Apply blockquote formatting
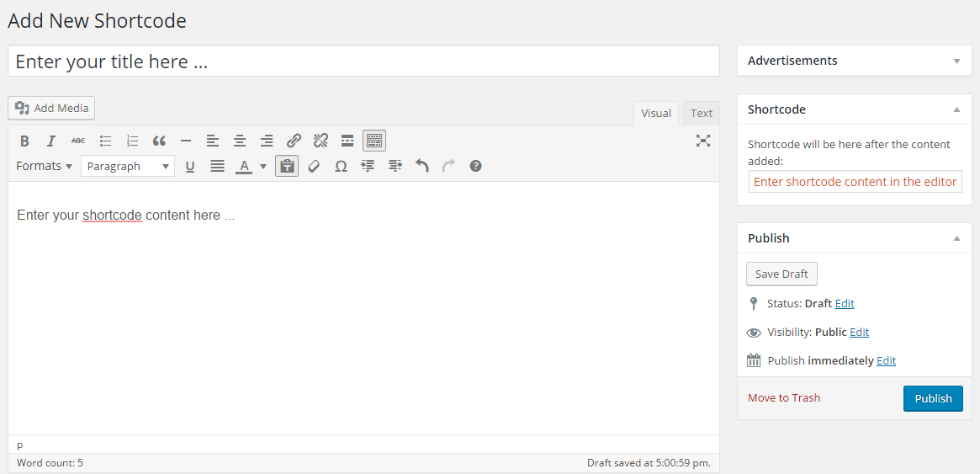The height and width of the screenshot is (474, 980). pos(159,141)
